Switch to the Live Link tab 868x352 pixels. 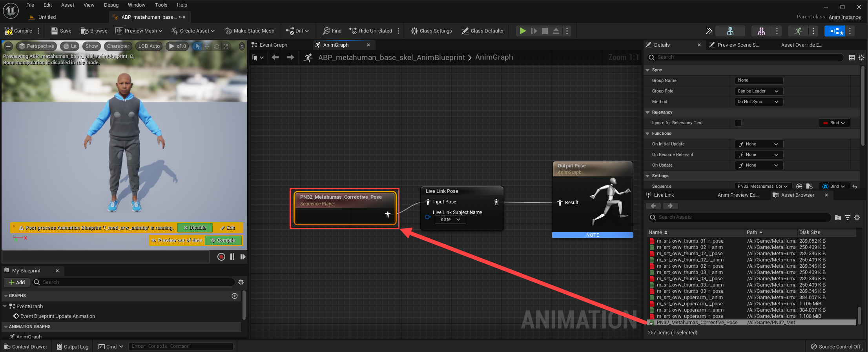point(660,195)
